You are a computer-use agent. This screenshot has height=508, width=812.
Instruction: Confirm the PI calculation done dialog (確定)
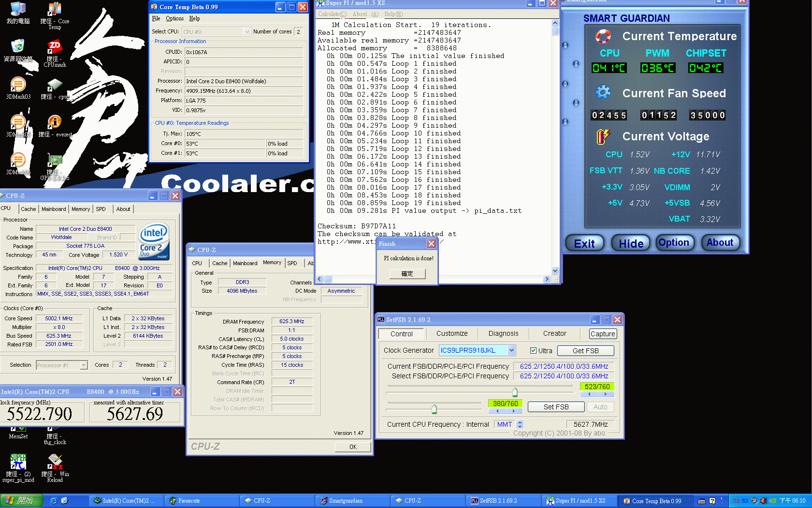click(x=407, y=274)
